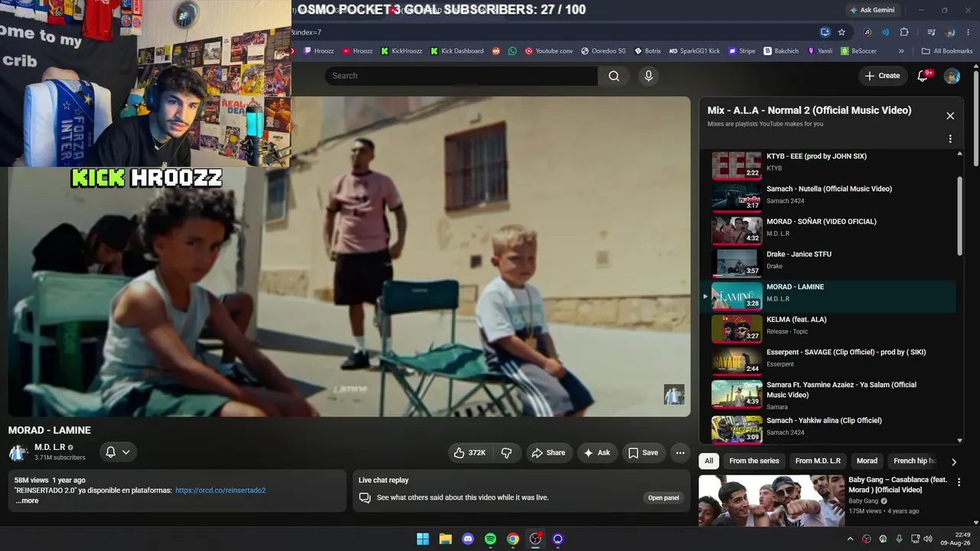Open Windows Start menu
The image size is (980, 551).
(423, 539)
